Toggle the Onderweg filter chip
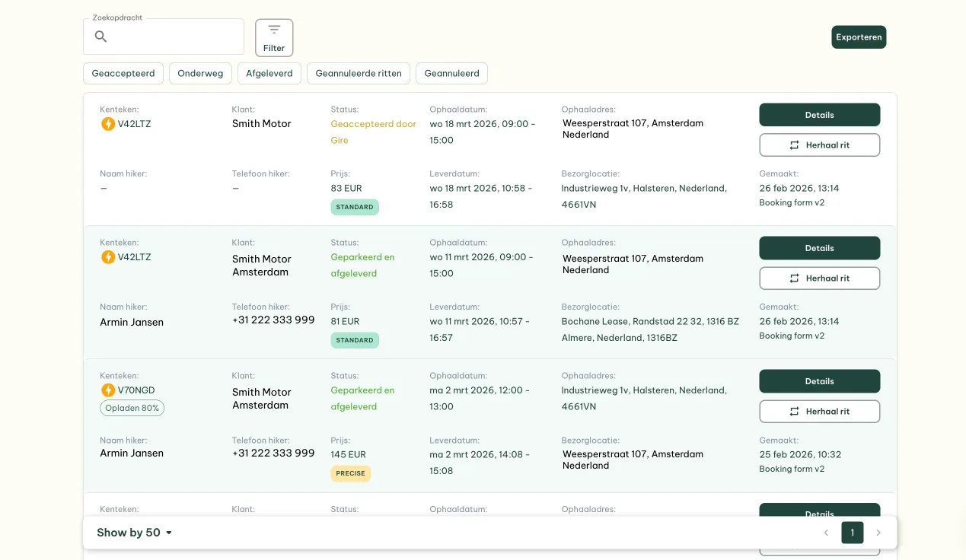966x560 pixels. (x=200, y=73)
